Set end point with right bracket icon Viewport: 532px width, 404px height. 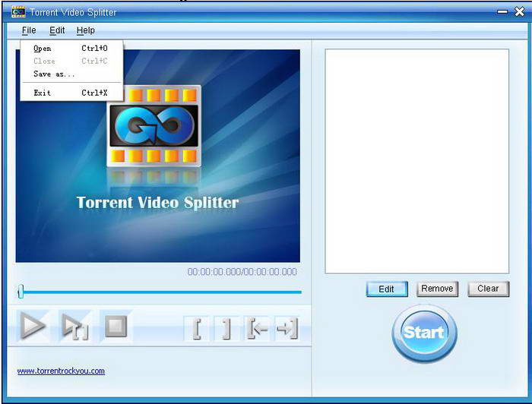pos(226,328)
